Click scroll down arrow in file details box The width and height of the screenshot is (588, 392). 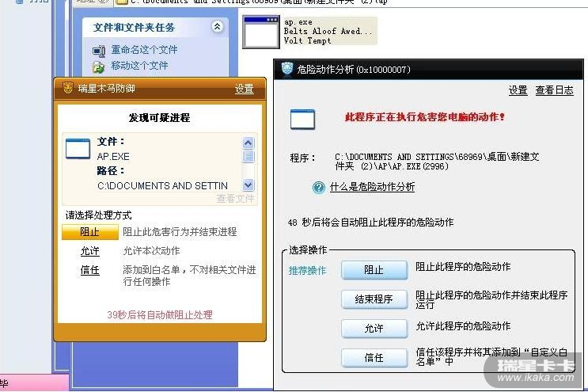click(248, 185)
